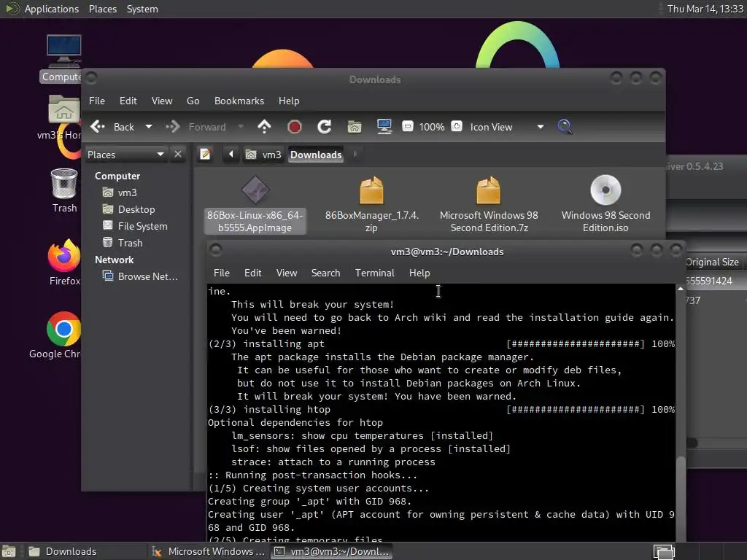
Task: Open the Back history dropdown arrow
Action: click(149, 127)
